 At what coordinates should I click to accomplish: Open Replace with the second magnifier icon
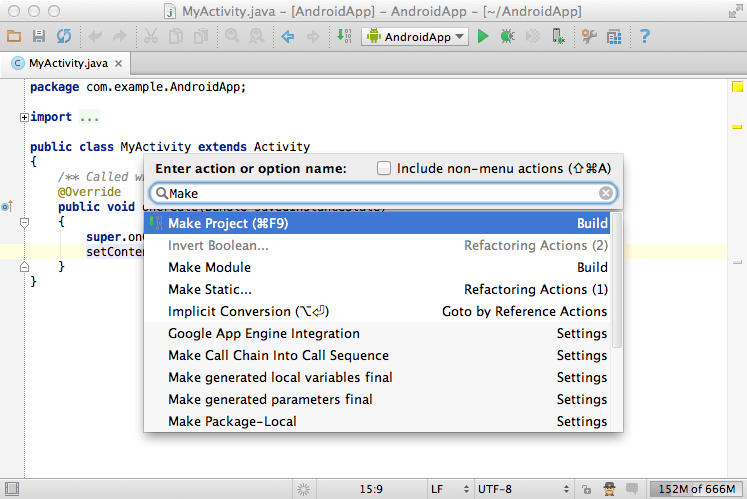pos(257,36)
